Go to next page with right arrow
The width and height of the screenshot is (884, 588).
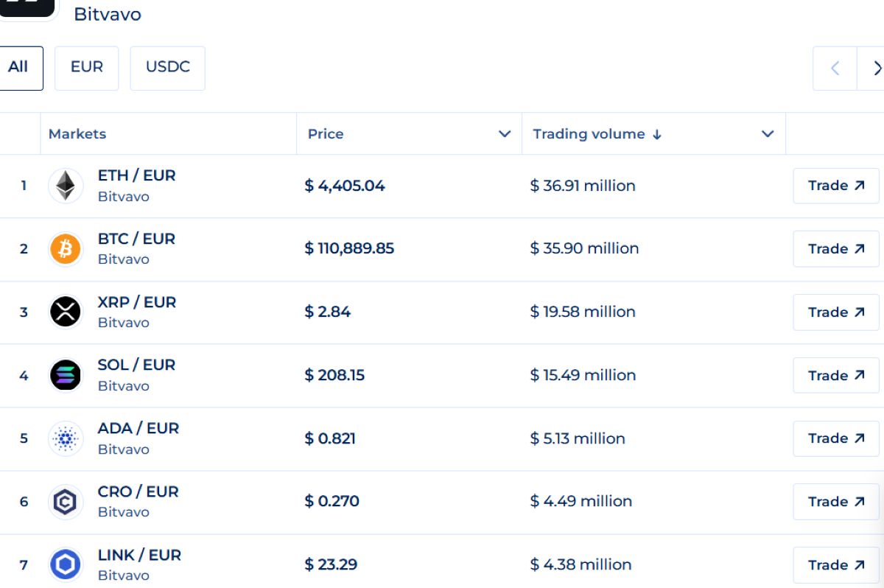click(x=873, y=69)
